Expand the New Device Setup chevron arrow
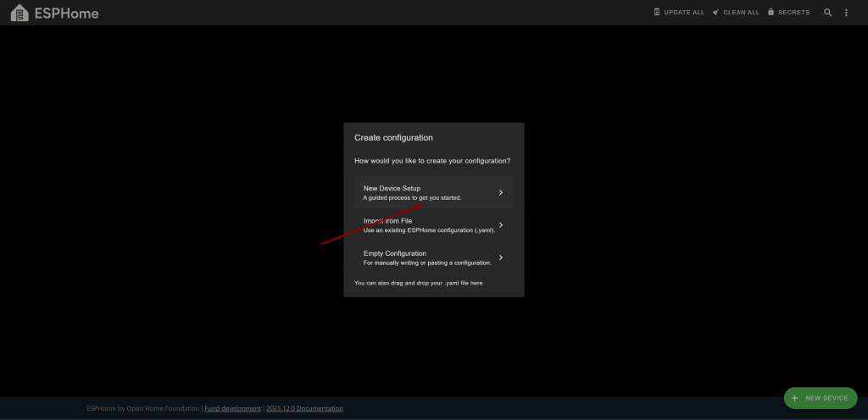 501,192
